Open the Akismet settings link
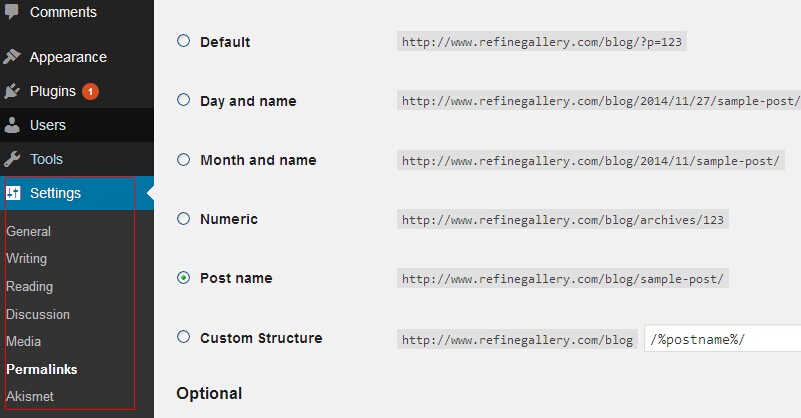Viewport: 801px width, 418px height. pyautogui.click(x=30, y=396)
